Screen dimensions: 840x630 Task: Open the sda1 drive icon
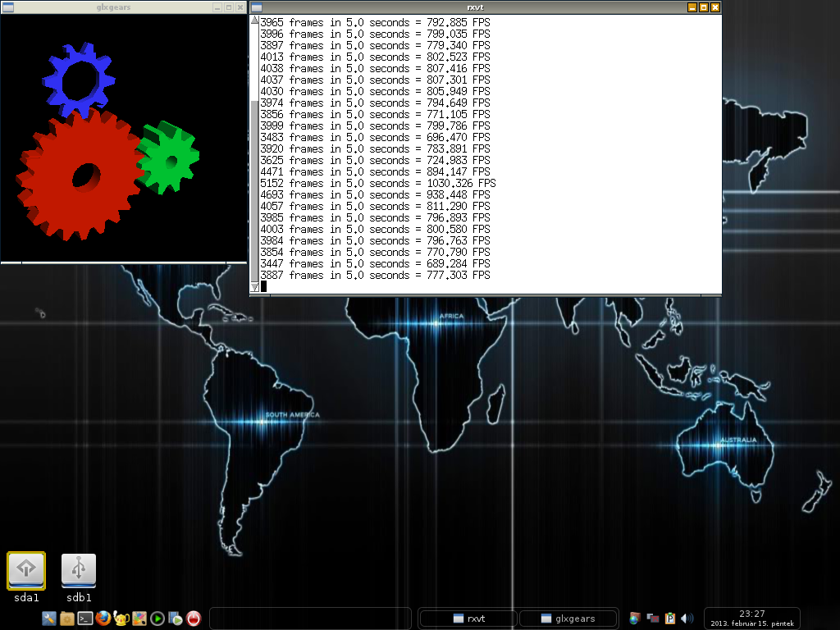click(x=26, y=571)
